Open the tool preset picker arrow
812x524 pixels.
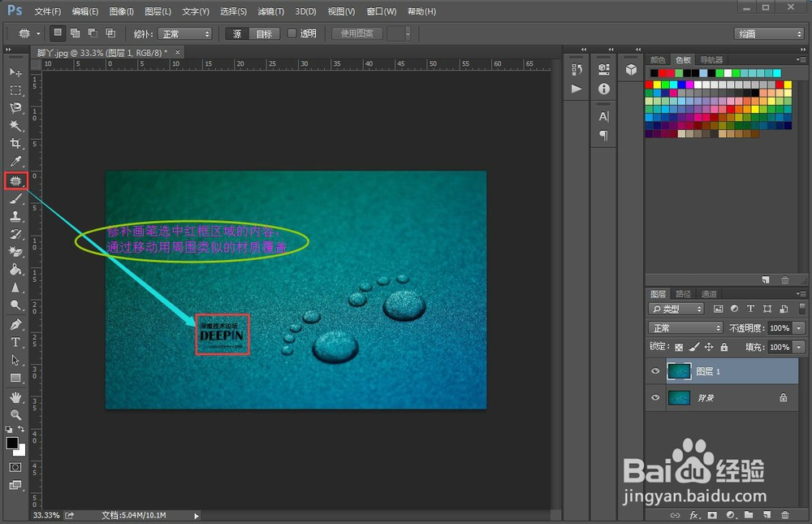38,33
